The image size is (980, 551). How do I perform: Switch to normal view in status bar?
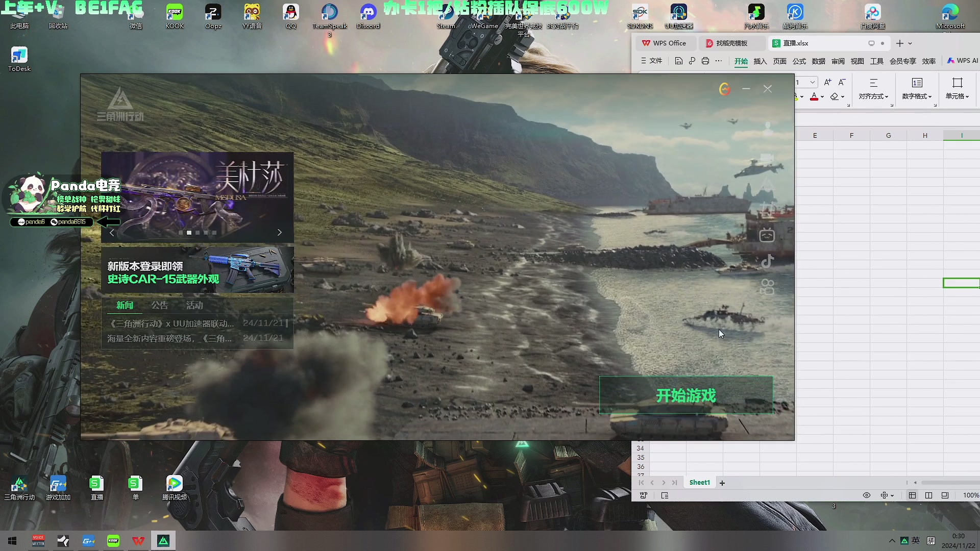(912, 495)
